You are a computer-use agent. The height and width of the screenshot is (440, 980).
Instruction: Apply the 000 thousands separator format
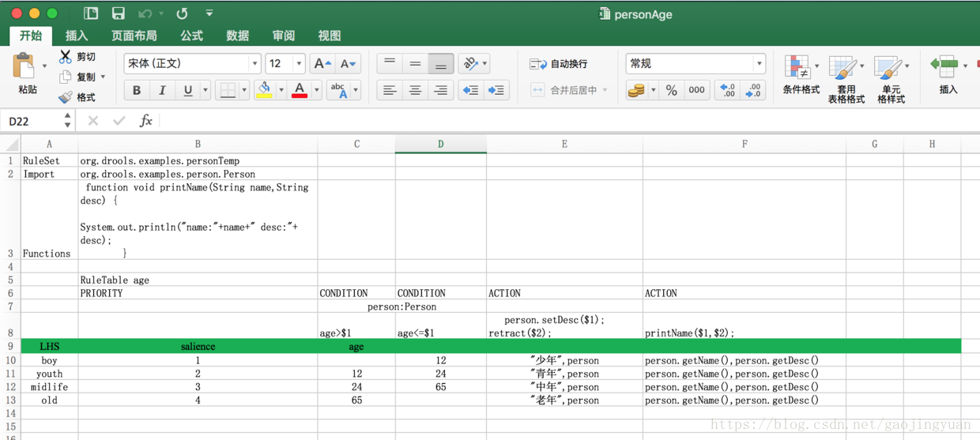(696, 90)
